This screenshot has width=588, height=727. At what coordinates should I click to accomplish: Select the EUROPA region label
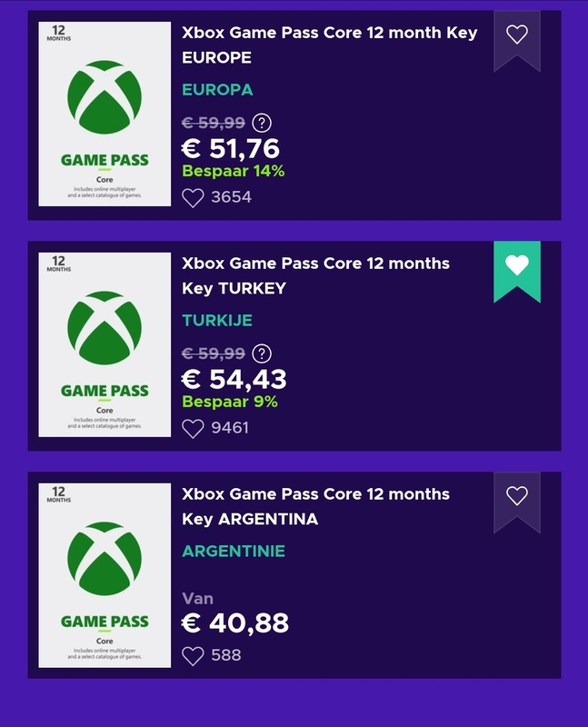(217, 90)
